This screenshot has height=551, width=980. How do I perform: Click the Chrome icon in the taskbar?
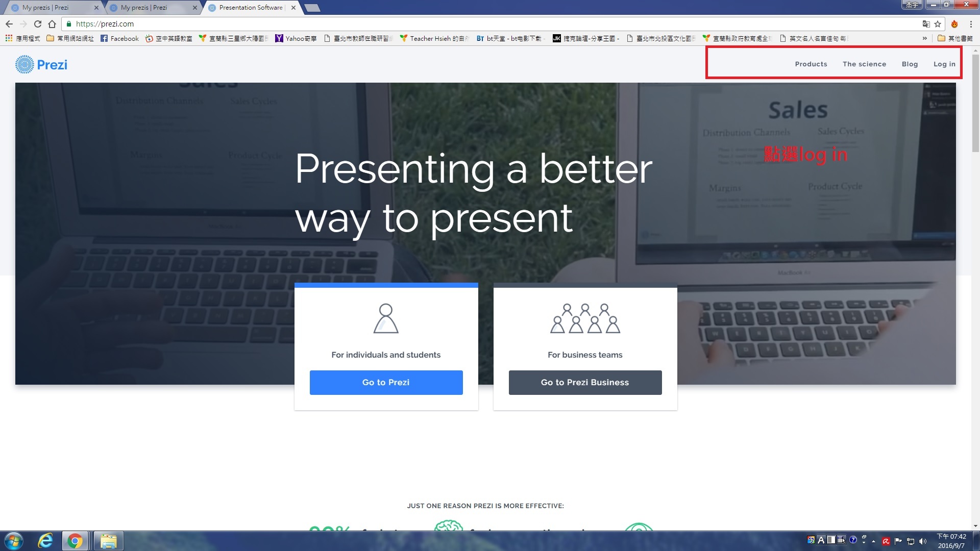pos(75,541)
